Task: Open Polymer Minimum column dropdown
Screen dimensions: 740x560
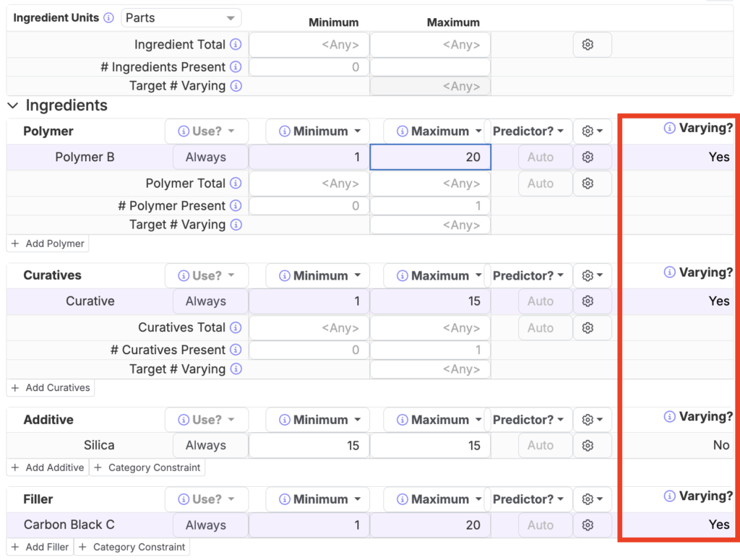Action: pyautogui.click(x=318, y=132)
